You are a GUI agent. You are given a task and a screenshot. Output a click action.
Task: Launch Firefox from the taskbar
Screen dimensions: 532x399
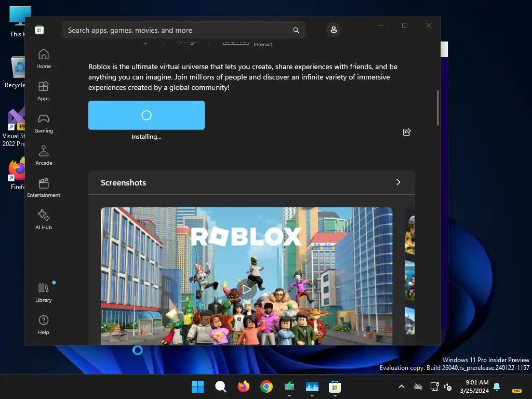click(x=243, y=387)
